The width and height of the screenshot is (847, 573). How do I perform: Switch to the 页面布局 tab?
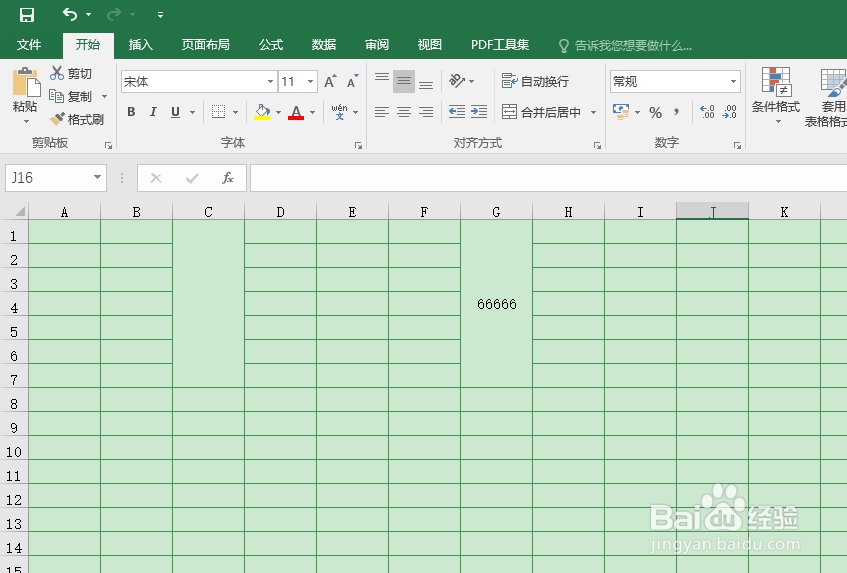tap(206, 45)
